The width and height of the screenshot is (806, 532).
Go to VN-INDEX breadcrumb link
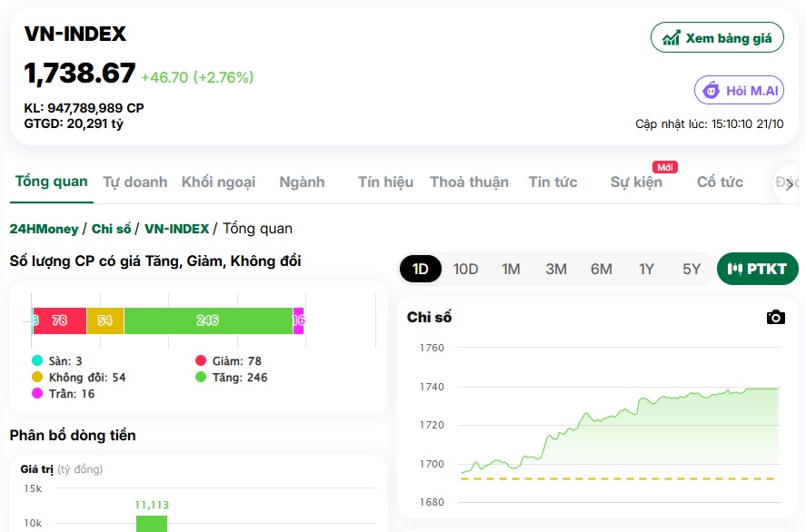tap(177, 229)
